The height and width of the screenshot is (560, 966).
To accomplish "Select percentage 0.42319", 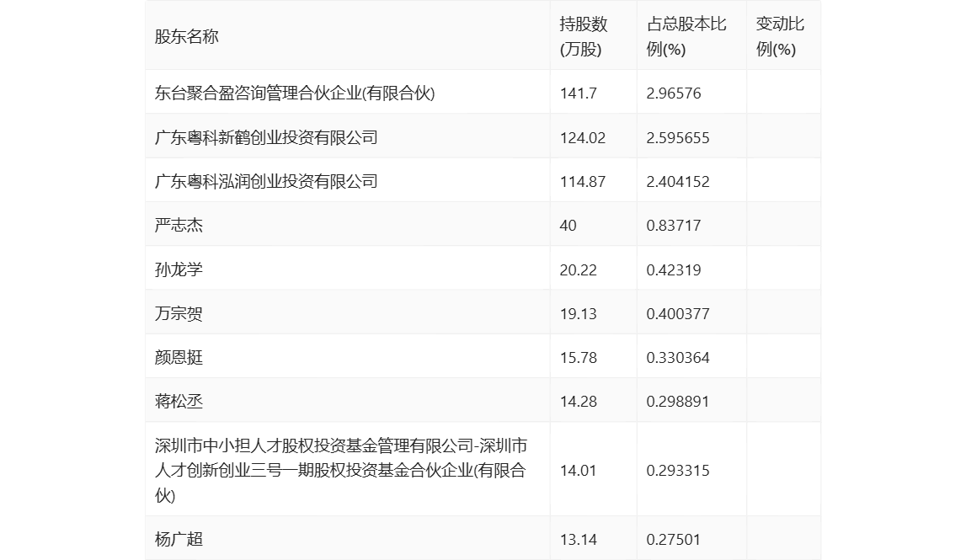I will click(674, 269).
